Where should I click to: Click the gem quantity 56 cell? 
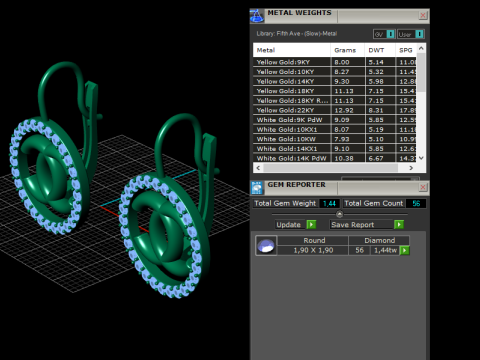click(360, 250)
